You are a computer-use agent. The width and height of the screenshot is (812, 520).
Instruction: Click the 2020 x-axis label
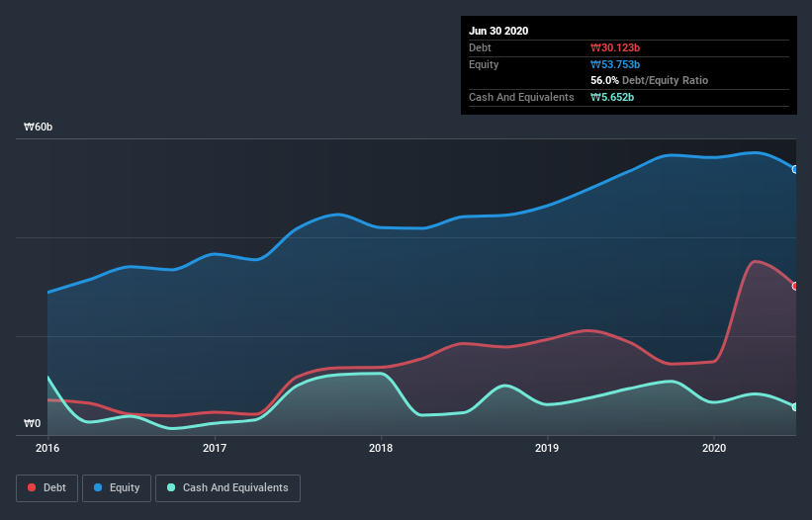coord(714,448)
